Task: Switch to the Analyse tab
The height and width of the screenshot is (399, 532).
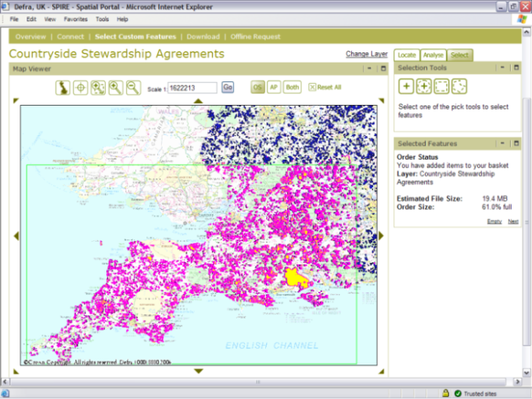Action: 433,55
